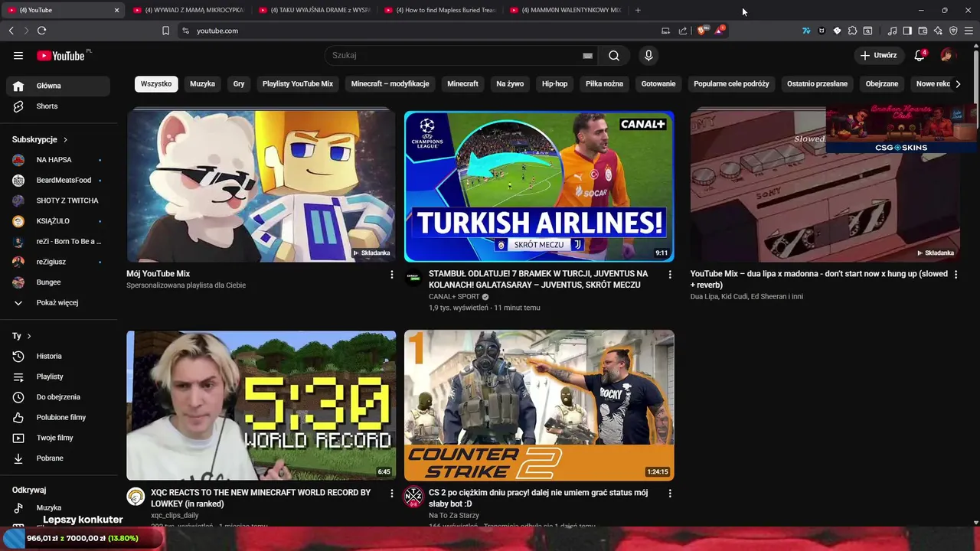Image resolution: width=980 pixels, height=551 pixels.
Task: Switch to the WYWIAD Z MAMĄ browser tab
Action: (x=188, y=10)
